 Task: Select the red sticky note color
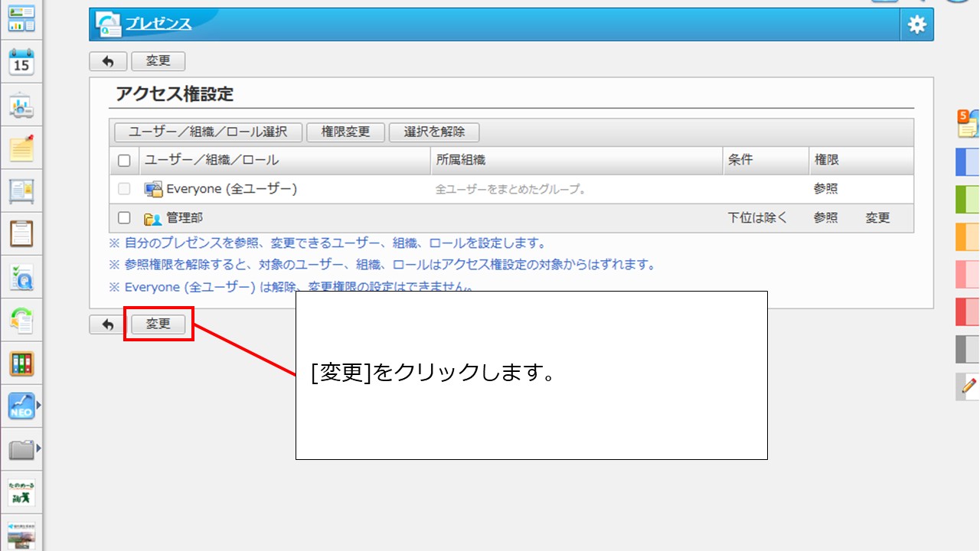(968, 311)
